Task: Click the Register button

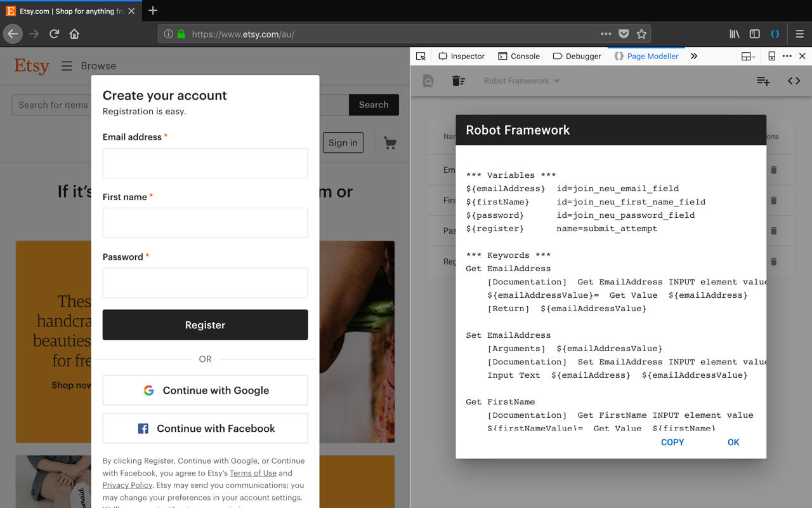Action: coord(205,324)
